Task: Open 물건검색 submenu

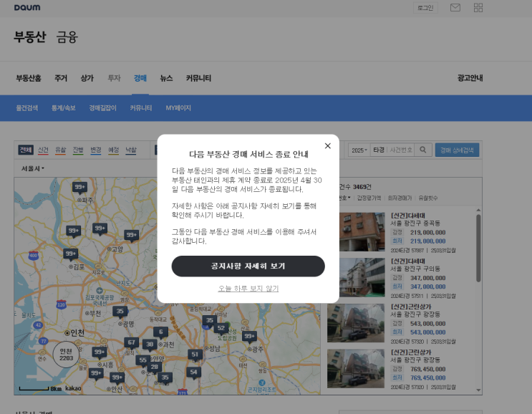Action: [27, 108]
